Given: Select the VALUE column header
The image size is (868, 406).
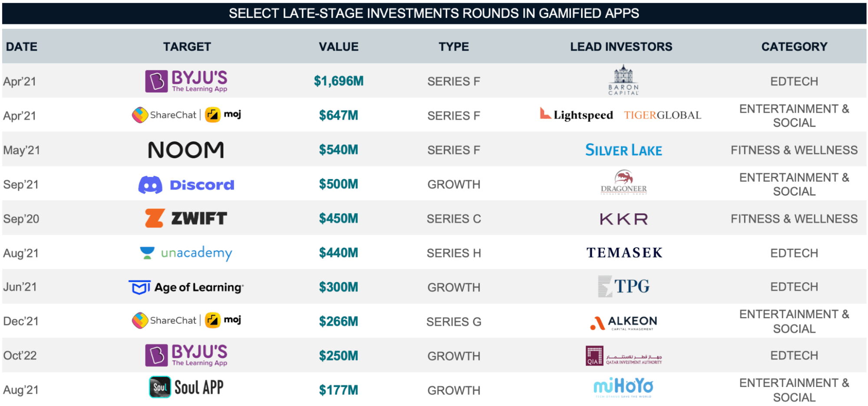Looking at the screenshot, I should click(339, 47).
